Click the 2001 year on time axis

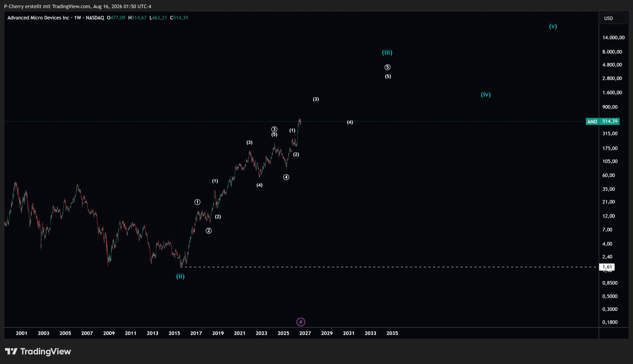coord(22,333)
